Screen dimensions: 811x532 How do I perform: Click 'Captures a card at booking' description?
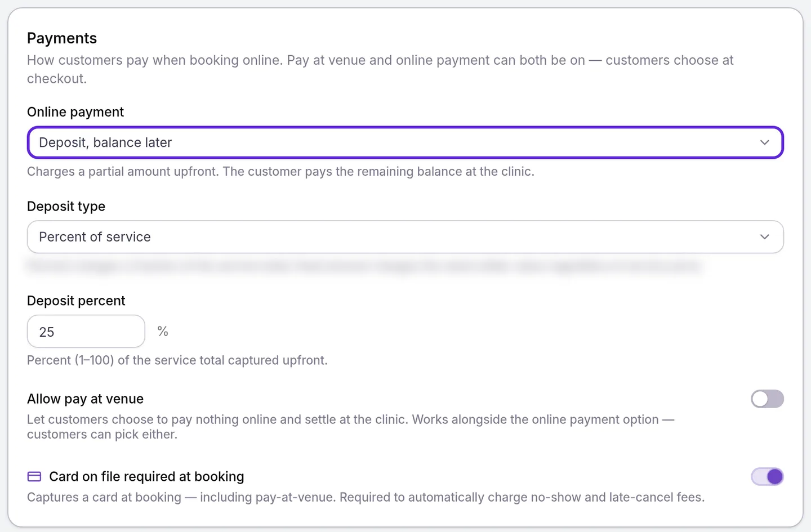[366, 498]
